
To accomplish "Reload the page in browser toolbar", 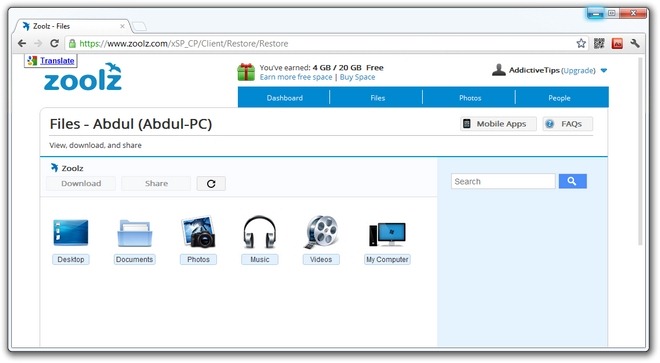I will click(54, 43).
